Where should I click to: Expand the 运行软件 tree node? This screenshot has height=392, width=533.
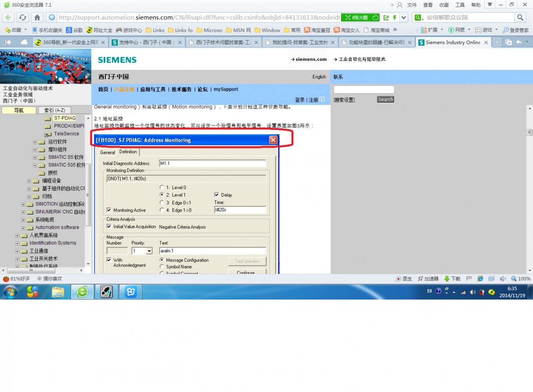(35, 142)
